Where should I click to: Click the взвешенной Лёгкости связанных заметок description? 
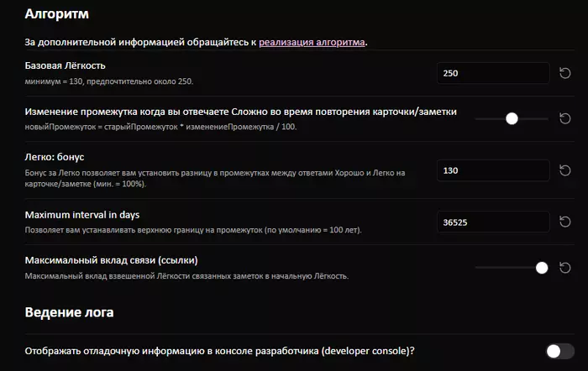186,276
